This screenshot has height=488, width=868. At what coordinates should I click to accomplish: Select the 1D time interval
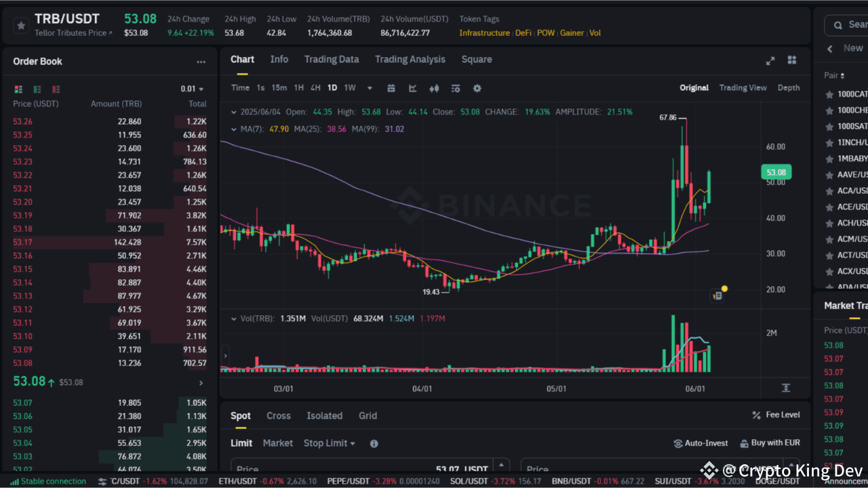pos(332,88)
